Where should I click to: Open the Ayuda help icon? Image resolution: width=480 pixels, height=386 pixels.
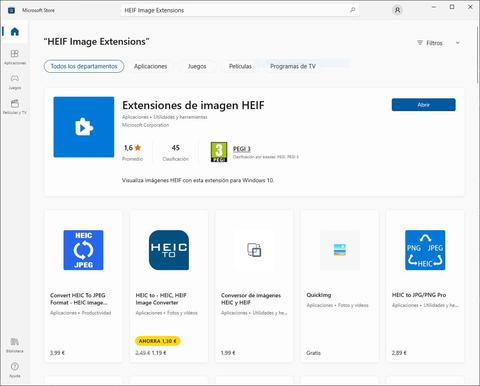15,370
